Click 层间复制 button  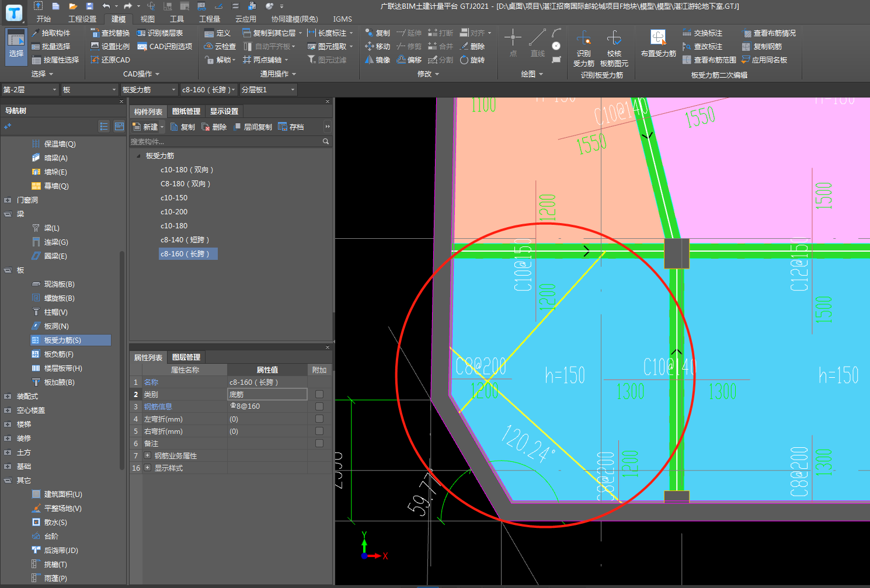coord(253,127)
